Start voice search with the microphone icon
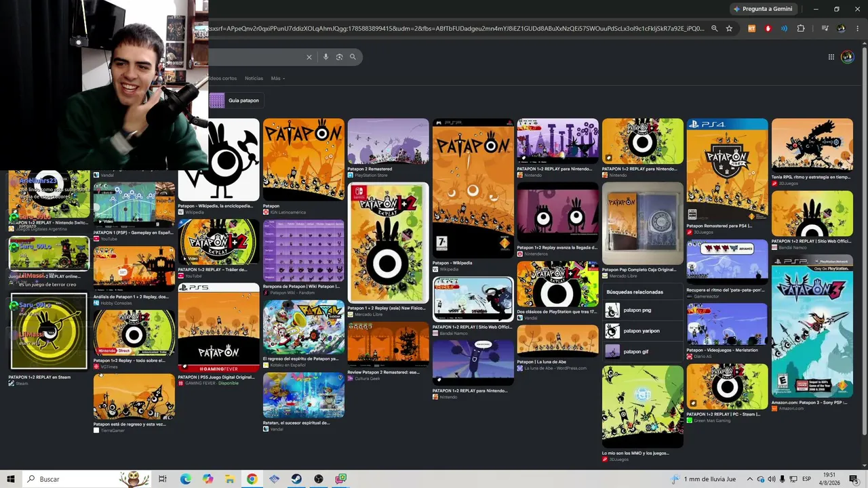Viewport: 868px width, 488px height. pyautogui.click(x=325, y=57)
